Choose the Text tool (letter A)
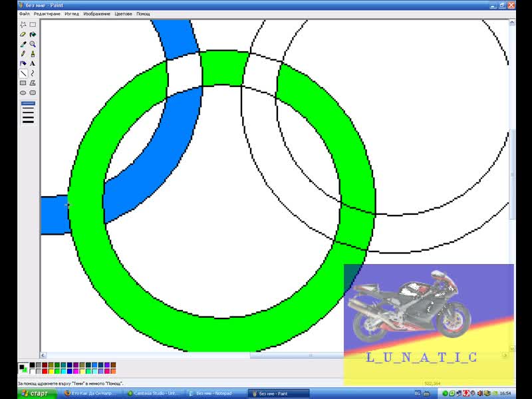 (x=33, y=63)
